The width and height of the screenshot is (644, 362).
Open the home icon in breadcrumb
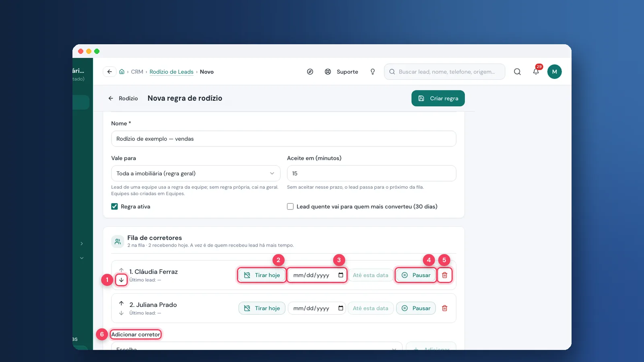point(122,72)
